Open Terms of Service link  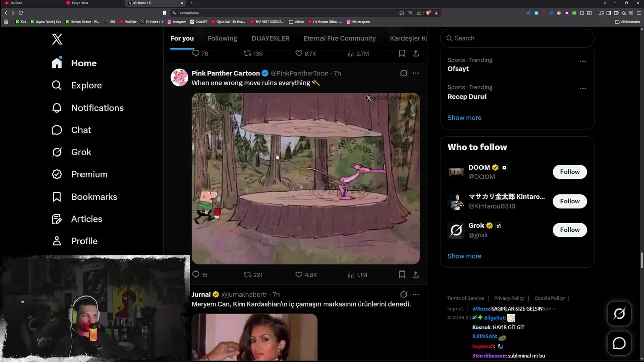465,298
